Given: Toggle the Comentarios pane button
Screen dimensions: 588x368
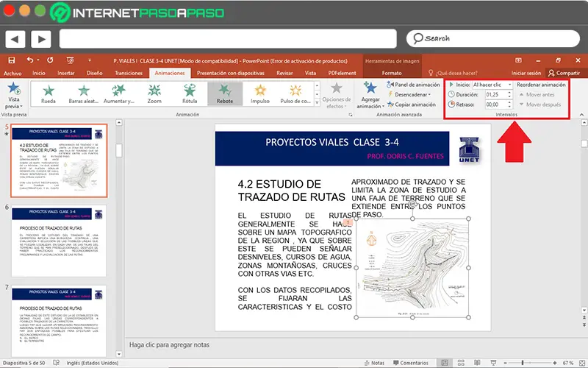Looking at the screenshot, I should [411, 363].
